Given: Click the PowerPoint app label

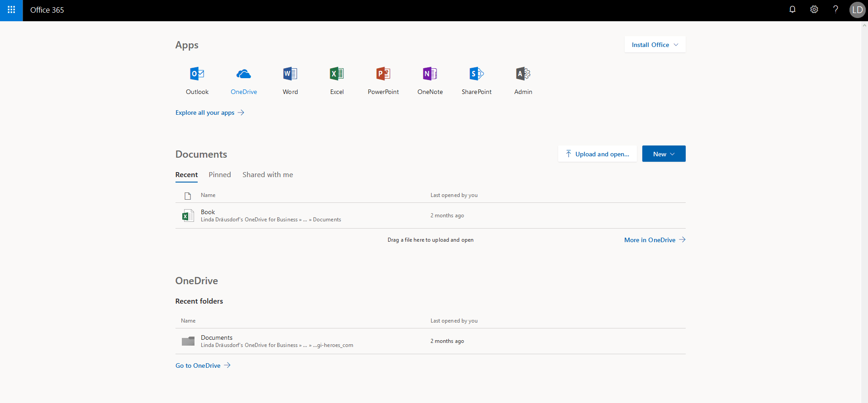Looking at the screenshot, I should [x=383, y=92].
